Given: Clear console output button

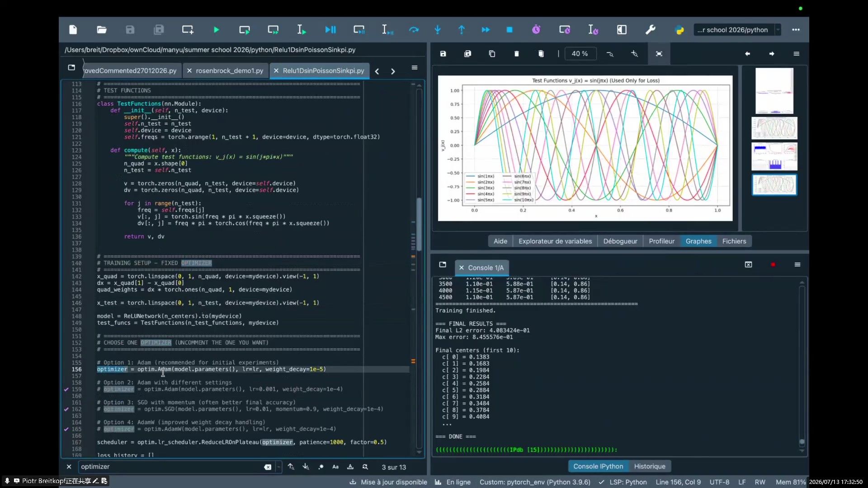Looking at the screenshot, I should click(x=749, y=265).
